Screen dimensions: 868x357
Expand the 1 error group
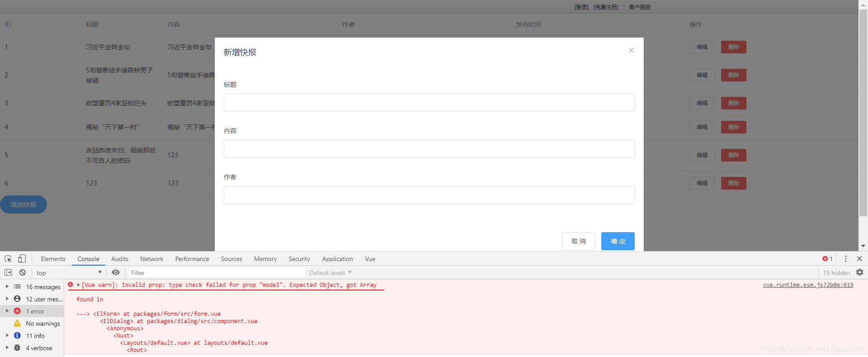7,311
